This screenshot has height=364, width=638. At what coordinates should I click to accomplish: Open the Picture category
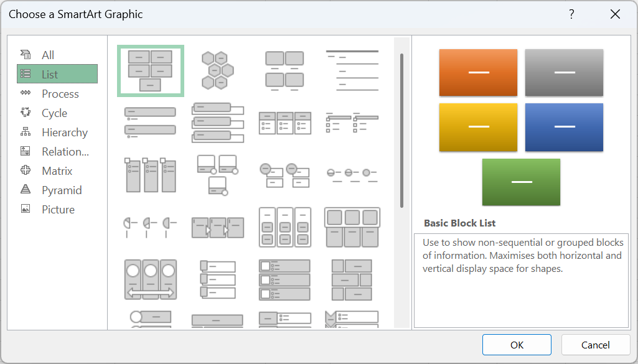pos(57,210)
